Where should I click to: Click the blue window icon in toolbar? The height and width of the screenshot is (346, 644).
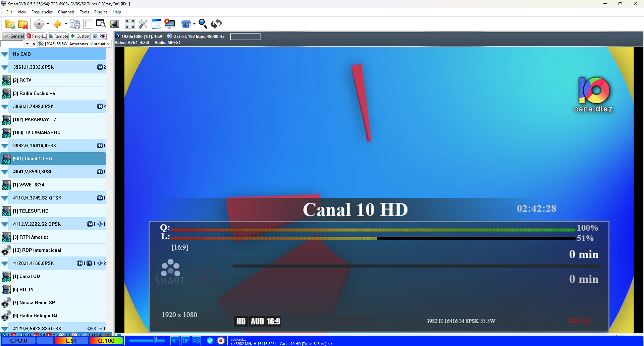point(156,24)
